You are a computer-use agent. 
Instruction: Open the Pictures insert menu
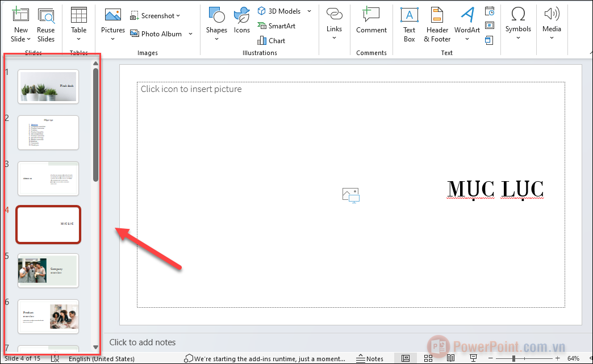coord(112,25)
